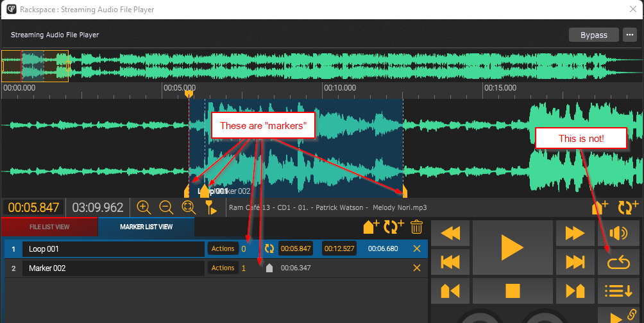Click the zoom out magnifier icon
644x323 pixels.
click(166, 207)
